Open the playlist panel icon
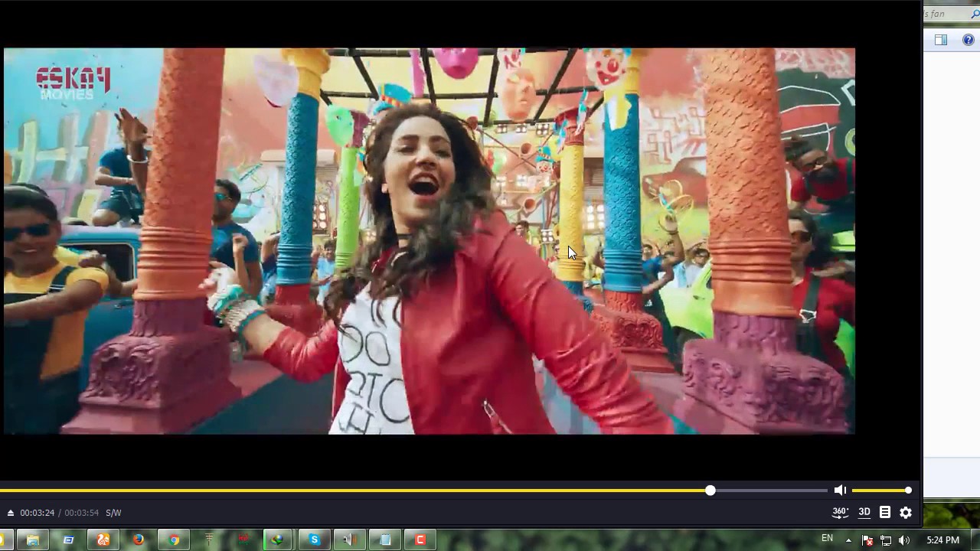Viewport: 980px width, 551px height. point(885,512)
